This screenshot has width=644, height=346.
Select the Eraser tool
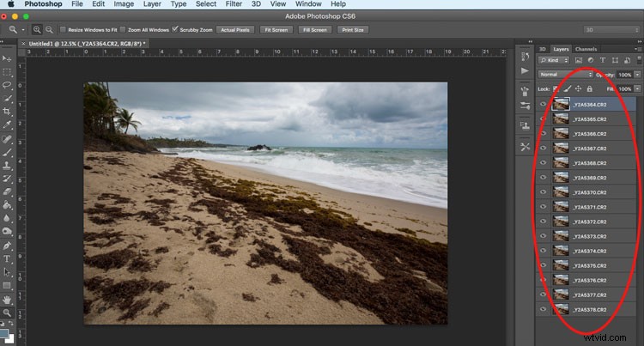tap(7, 191)
